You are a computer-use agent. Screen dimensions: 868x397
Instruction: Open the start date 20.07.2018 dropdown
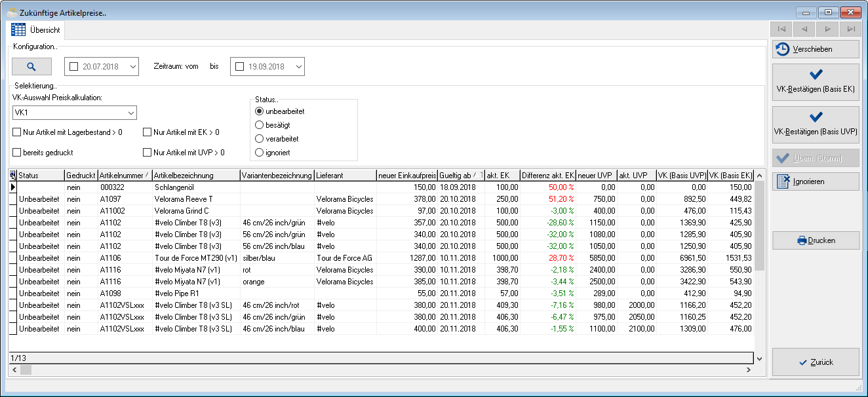pos(133,66)
